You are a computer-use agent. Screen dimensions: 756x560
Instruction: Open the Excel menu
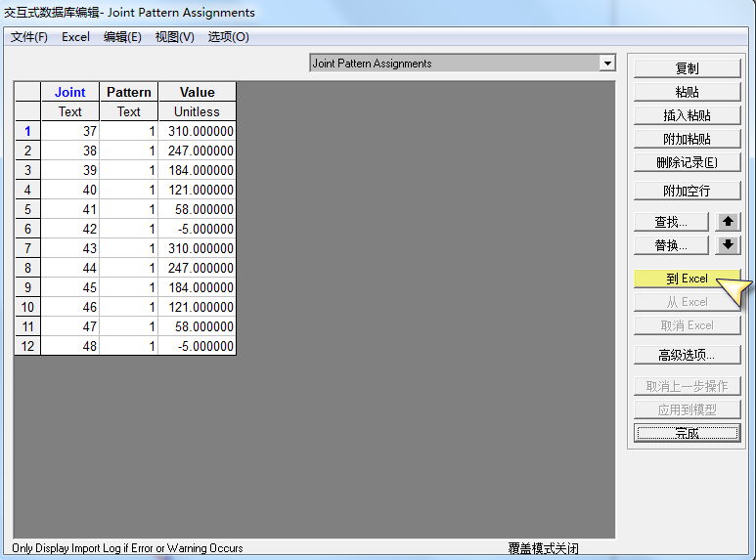[75, 37]
